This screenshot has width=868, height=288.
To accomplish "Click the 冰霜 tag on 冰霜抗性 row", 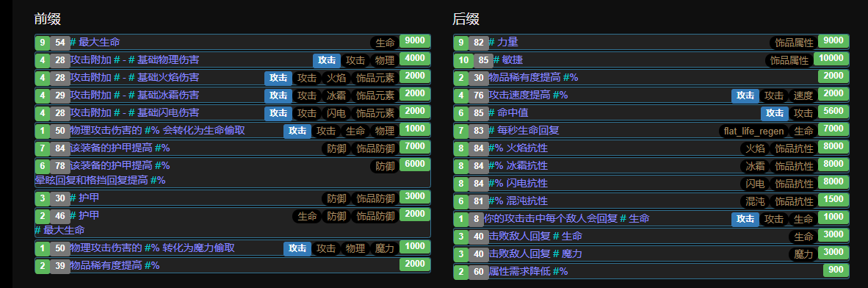I will 754,165.
